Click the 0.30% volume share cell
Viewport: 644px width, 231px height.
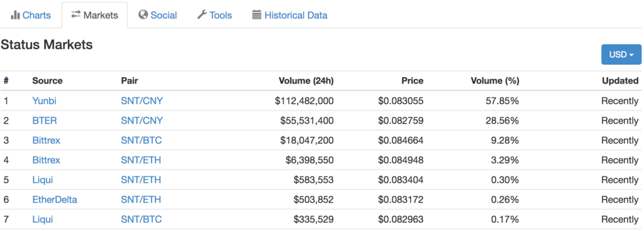click(505, 180)
